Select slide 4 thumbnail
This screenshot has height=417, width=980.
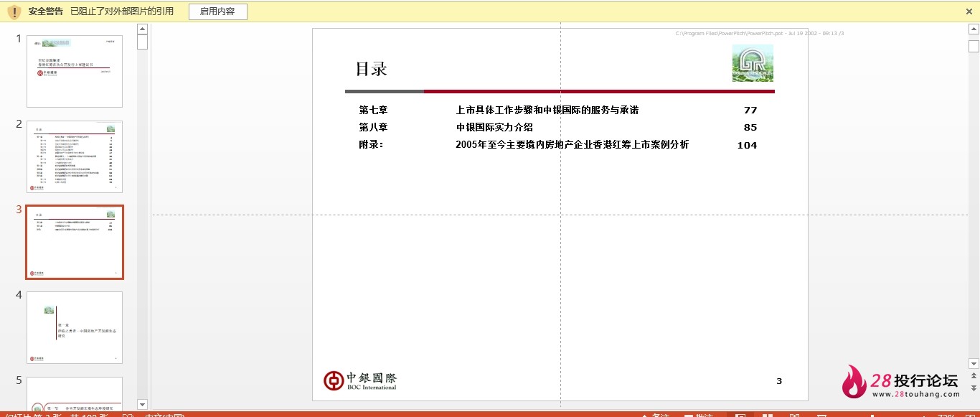[75, 327]
